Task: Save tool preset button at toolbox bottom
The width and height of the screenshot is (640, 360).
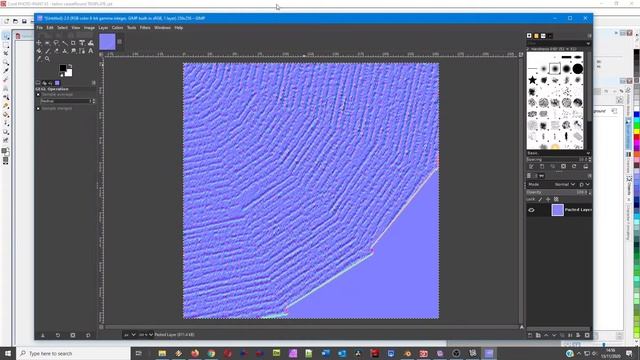Action: (x=43, y=335)
